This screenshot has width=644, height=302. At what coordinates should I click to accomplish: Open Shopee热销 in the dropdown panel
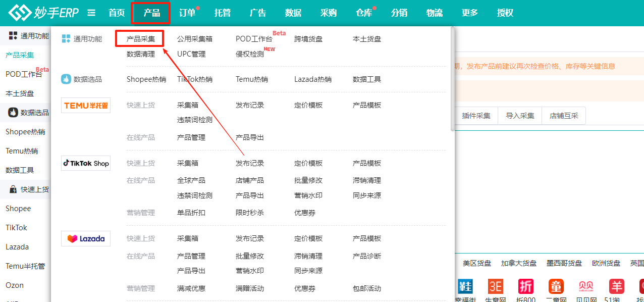coord(146,79)
